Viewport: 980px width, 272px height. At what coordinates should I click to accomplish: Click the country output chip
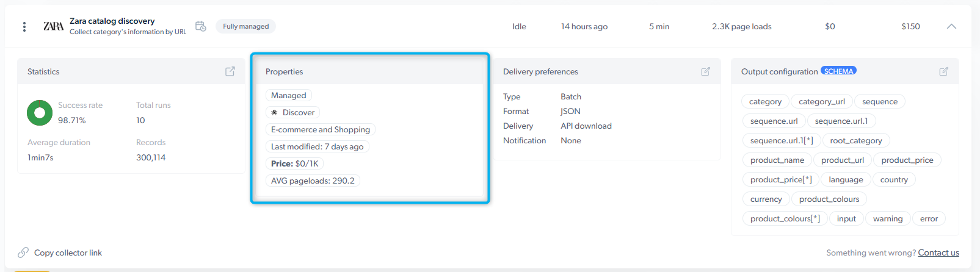pos(894,179)
